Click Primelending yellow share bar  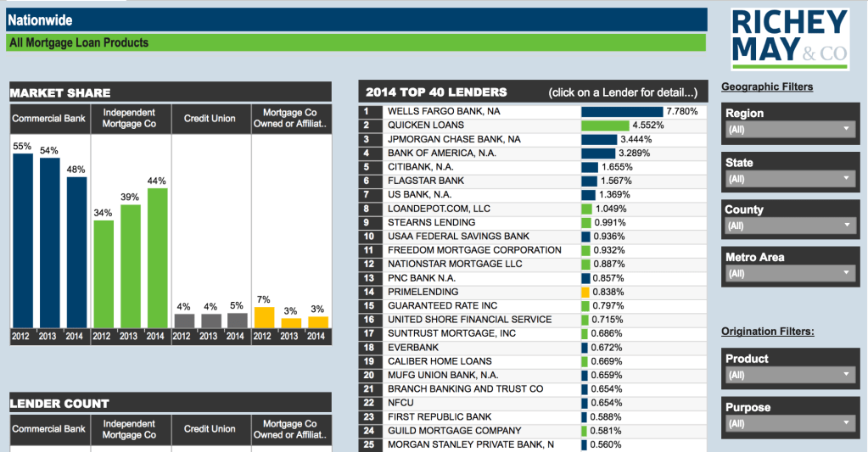(585, 292)
